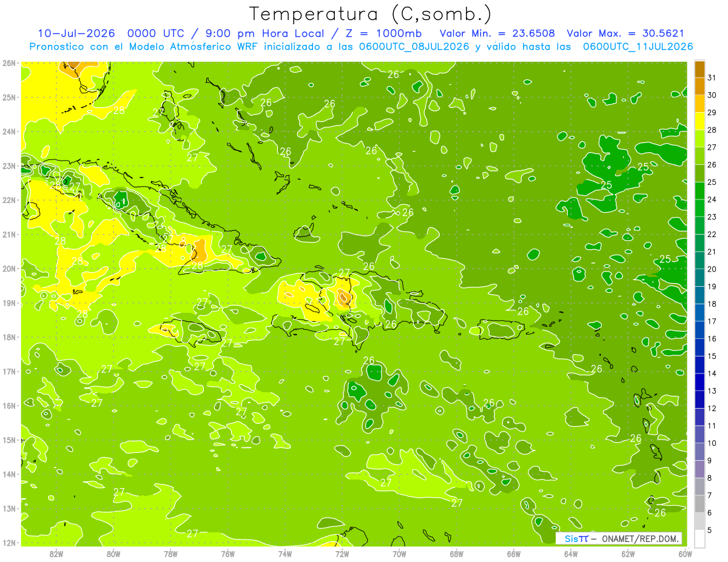Click the "0600UTC_11JUL2026" valid-until time
The width and height of the screenshot is (728, 562).
[x=638, y=47]
